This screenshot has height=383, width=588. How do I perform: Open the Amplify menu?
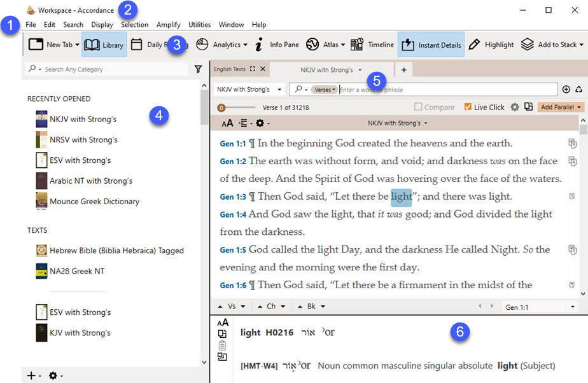169,25
